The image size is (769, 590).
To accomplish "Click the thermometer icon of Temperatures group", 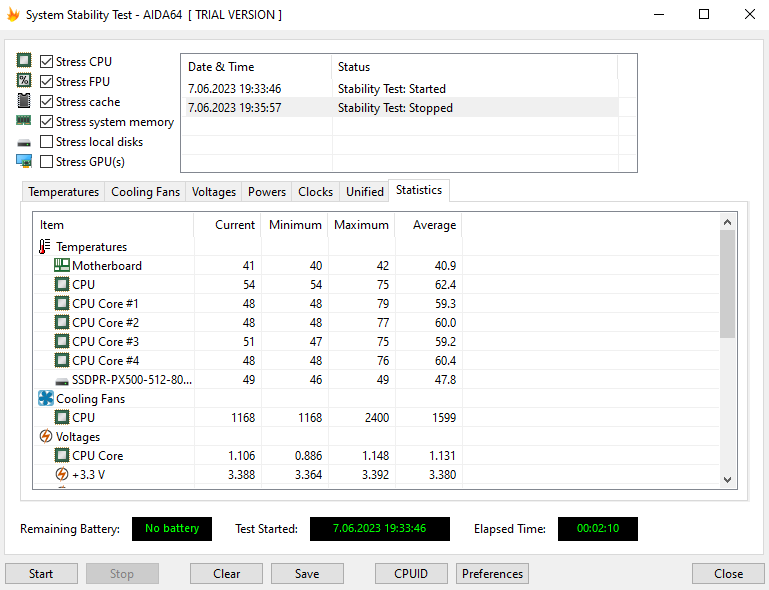I will (x=45, y=246).
